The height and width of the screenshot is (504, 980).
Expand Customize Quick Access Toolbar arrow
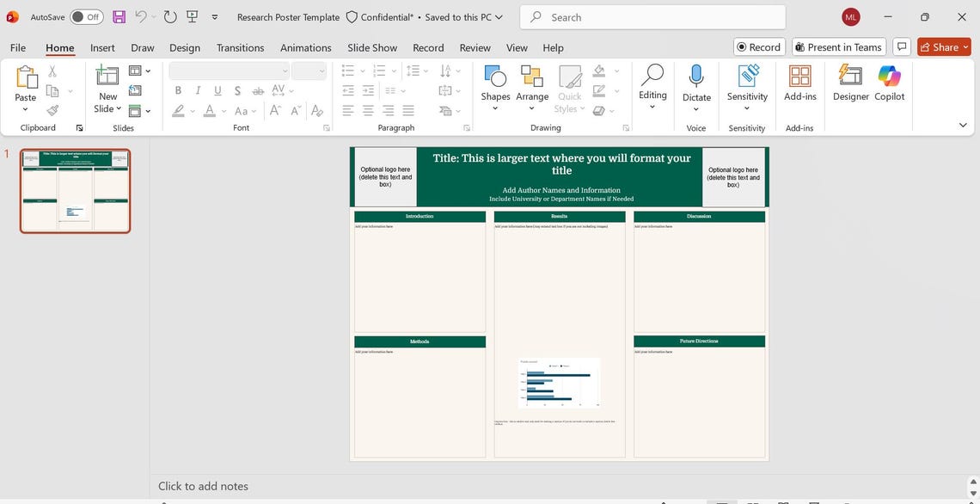(214, 17)
